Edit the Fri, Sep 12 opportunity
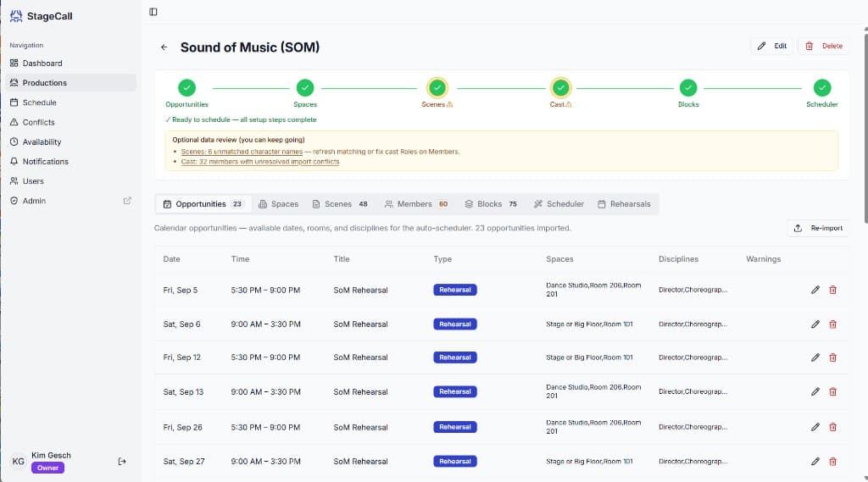This screenshot has width=868, height=482. 815,357
